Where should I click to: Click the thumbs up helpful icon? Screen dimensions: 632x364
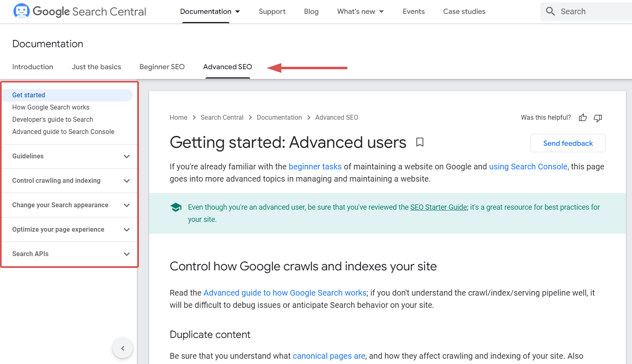(x=583, y=118)
